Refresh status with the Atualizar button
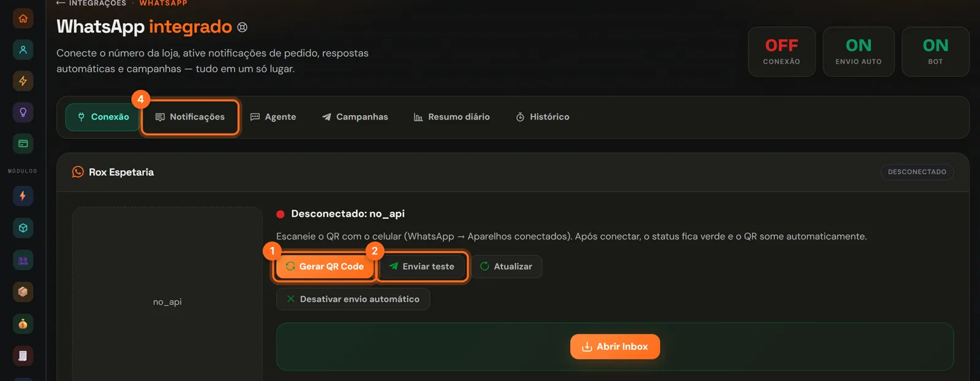 point(507,266)
